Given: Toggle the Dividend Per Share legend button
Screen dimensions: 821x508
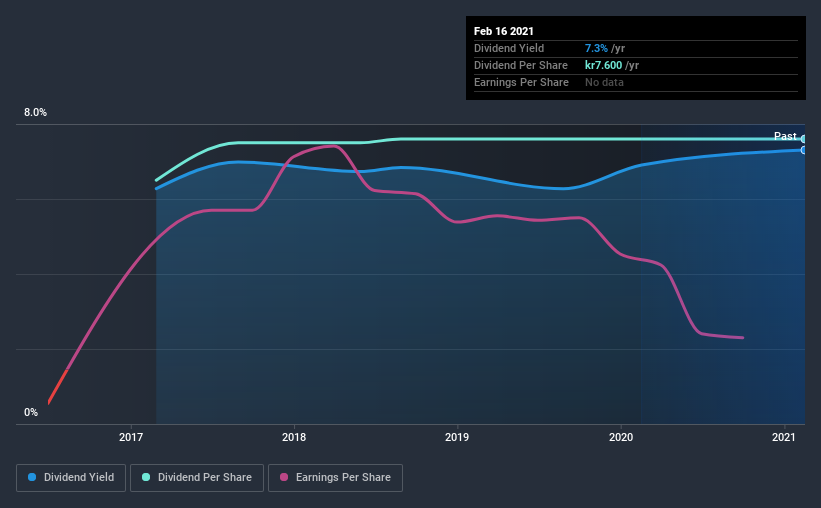Looking at the screenshot, I should point(197,478).
